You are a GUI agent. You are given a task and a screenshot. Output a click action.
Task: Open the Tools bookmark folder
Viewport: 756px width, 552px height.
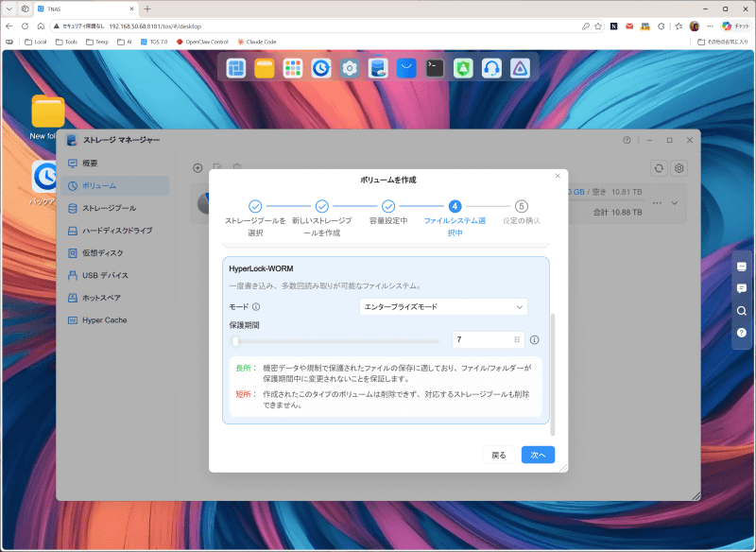[66, 42]
